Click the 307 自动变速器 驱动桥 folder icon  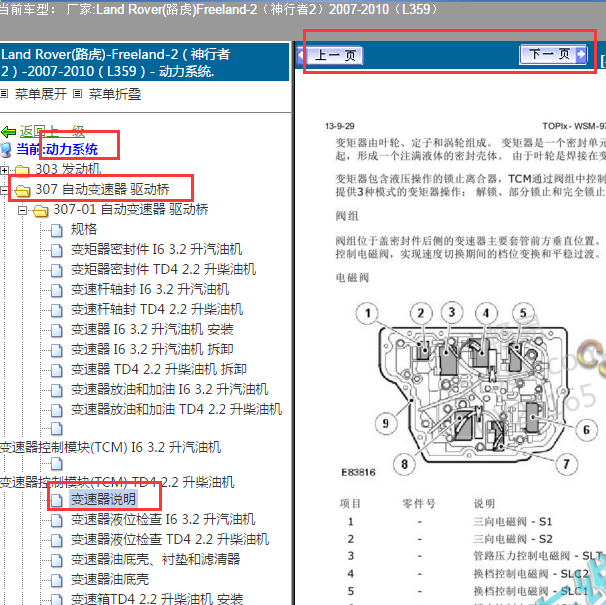click(x=22, y=190)
